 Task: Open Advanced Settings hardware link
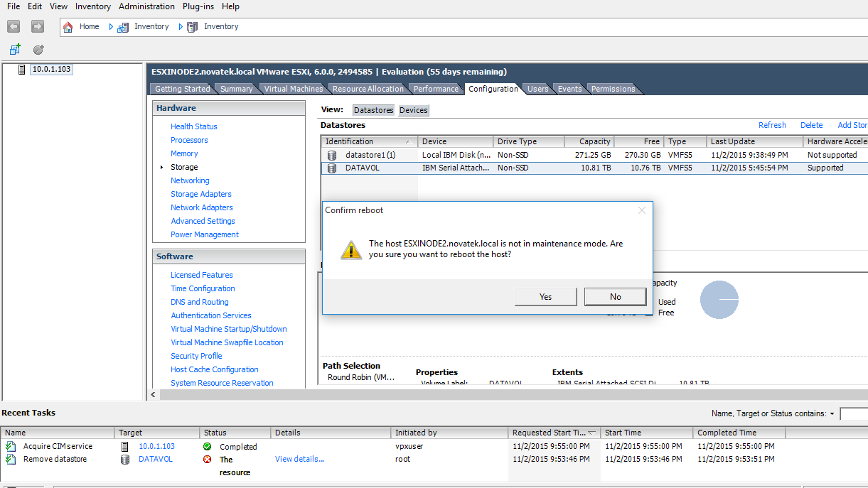[x=203, y=221]
